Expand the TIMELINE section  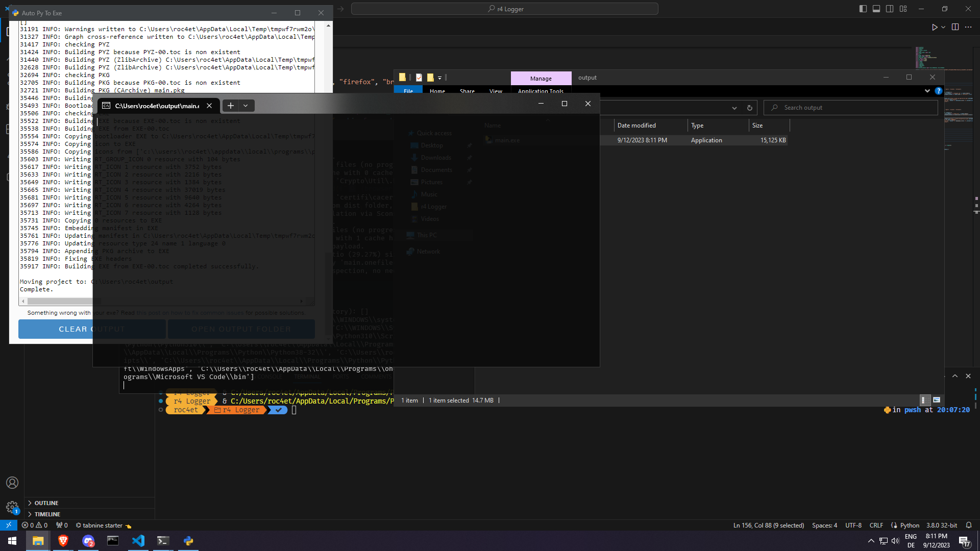(47, 514)
